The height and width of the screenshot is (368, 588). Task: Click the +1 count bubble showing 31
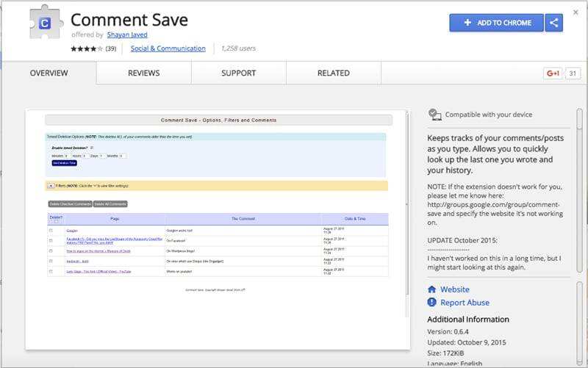[573, 73]
